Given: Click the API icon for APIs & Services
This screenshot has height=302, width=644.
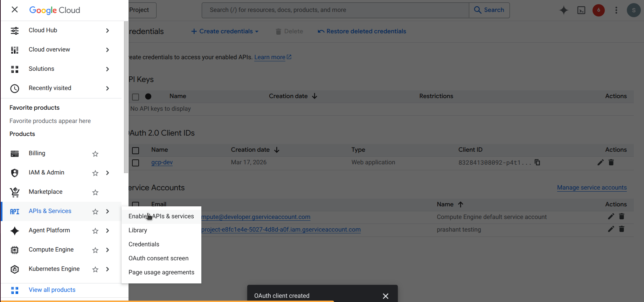Looking at the screenshot, I should tap(15, 211).
